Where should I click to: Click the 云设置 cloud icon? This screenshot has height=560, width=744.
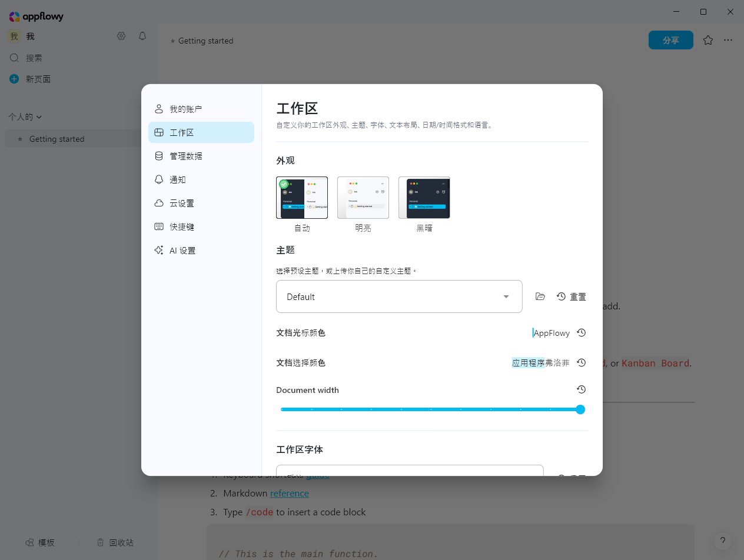159,203
